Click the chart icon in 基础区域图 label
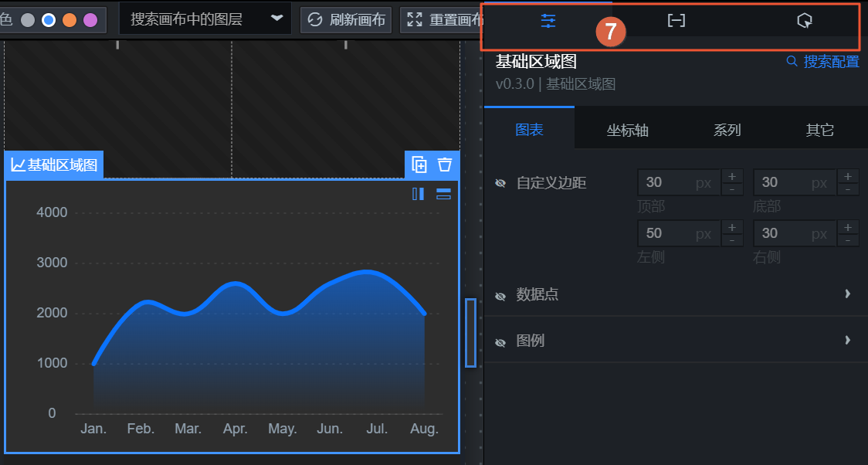Screen dimensions: 868x465 [19, 165]
